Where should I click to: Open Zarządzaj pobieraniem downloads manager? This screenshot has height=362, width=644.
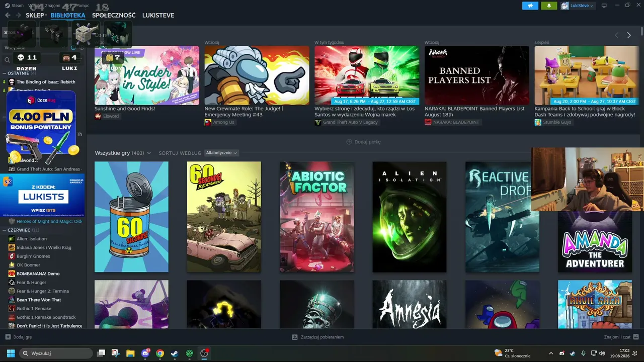pos(318,337)
